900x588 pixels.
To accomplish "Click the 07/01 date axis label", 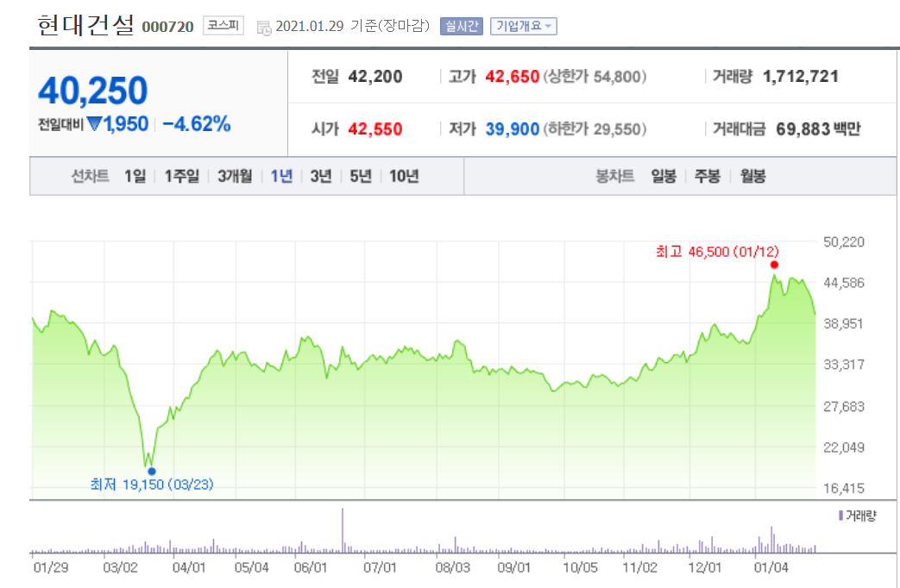I will (380, 568).
